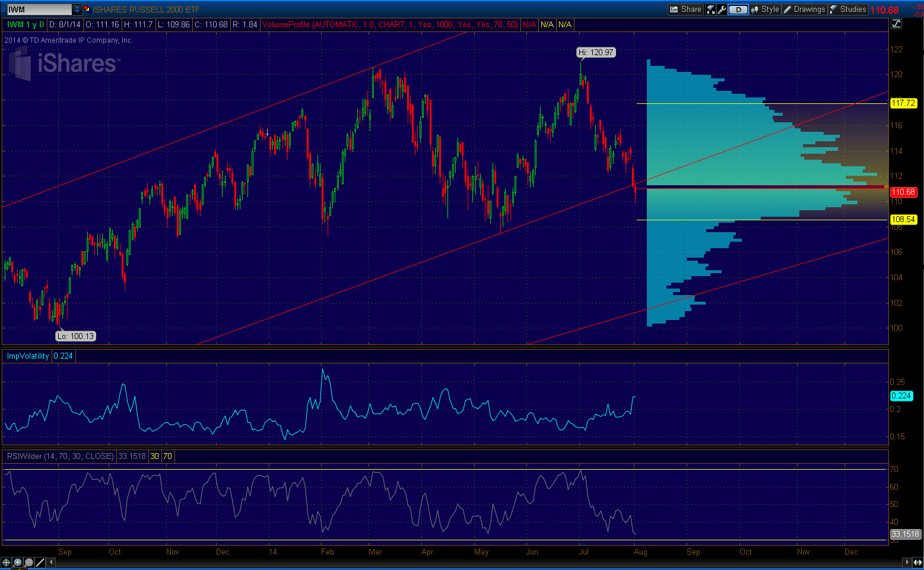The width and height of the screenshot is (924, 570).
Task: Click the yellow 117.72 price label
Action: [x=903, y=103]
